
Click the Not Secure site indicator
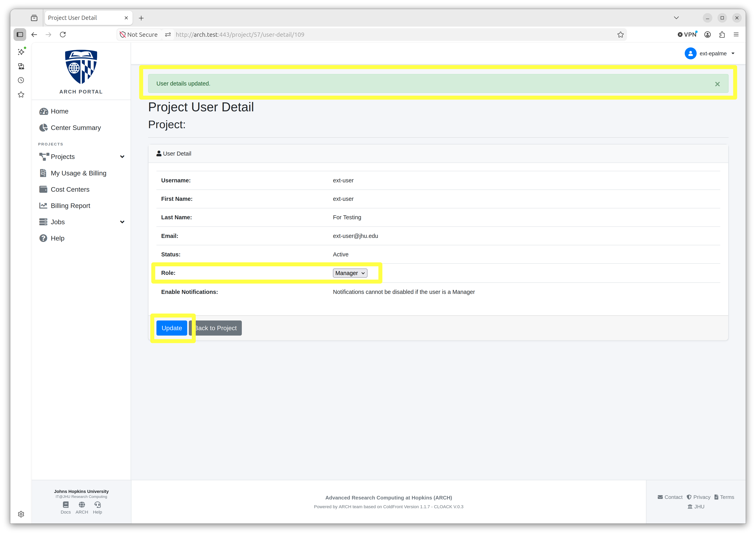(x=139, y=35)
